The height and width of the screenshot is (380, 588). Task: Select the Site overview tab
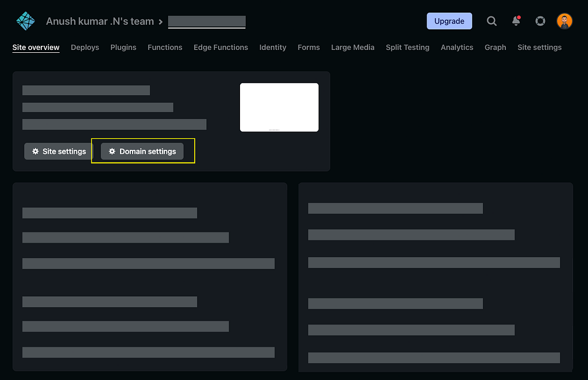point(36,47)
